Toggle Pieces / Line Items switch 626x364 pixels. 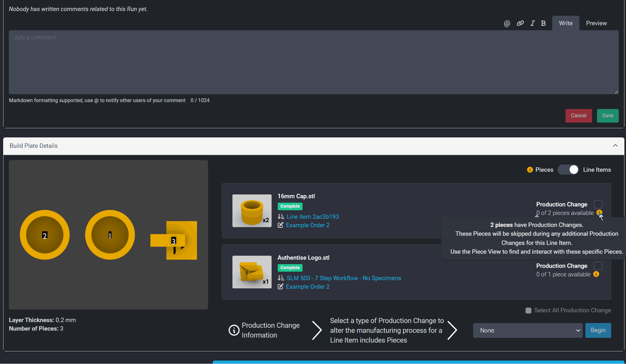(568, 170)
